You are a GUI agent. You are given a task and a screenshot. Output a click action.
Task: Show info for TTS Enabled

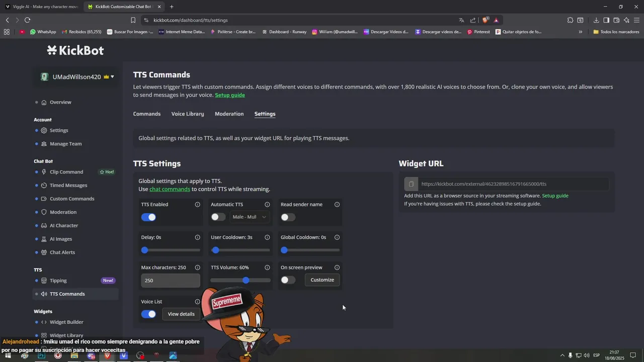[197, 205]
